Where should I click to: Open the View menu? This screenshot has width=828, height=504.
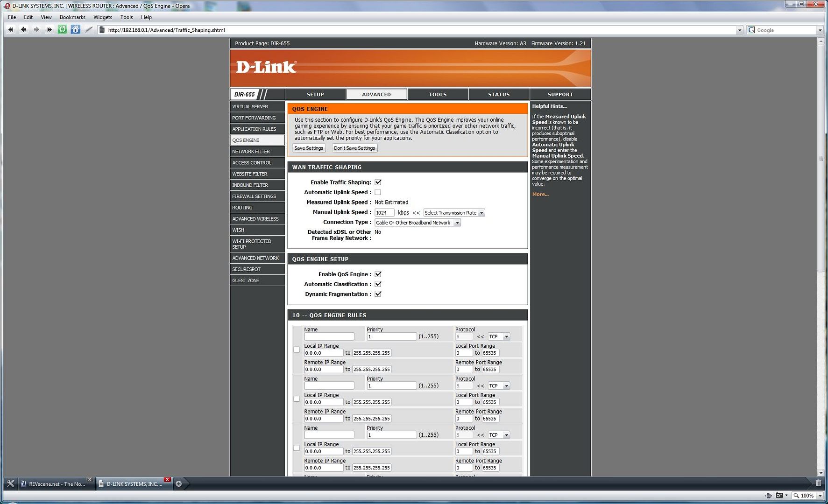pos(46,17)
